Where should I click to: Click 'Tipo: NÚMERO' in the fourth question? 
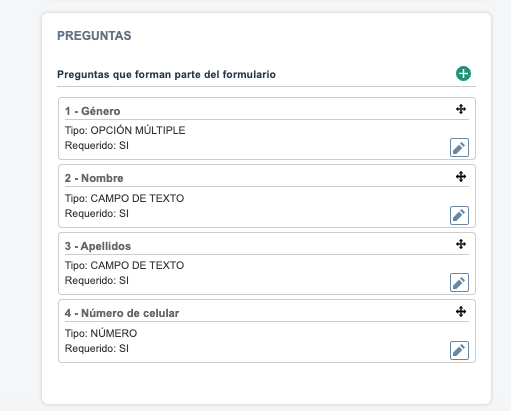coord(101,333)
